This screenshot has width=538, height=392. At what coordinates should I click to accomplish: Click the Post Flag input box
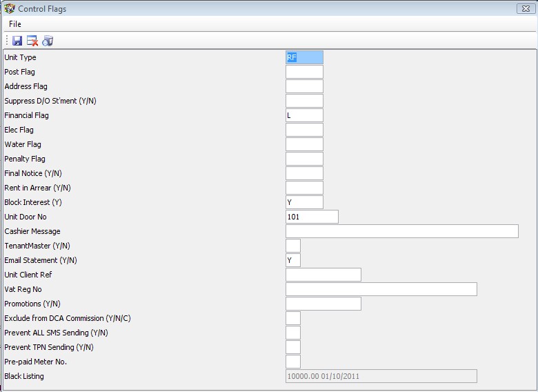point(304,72)
